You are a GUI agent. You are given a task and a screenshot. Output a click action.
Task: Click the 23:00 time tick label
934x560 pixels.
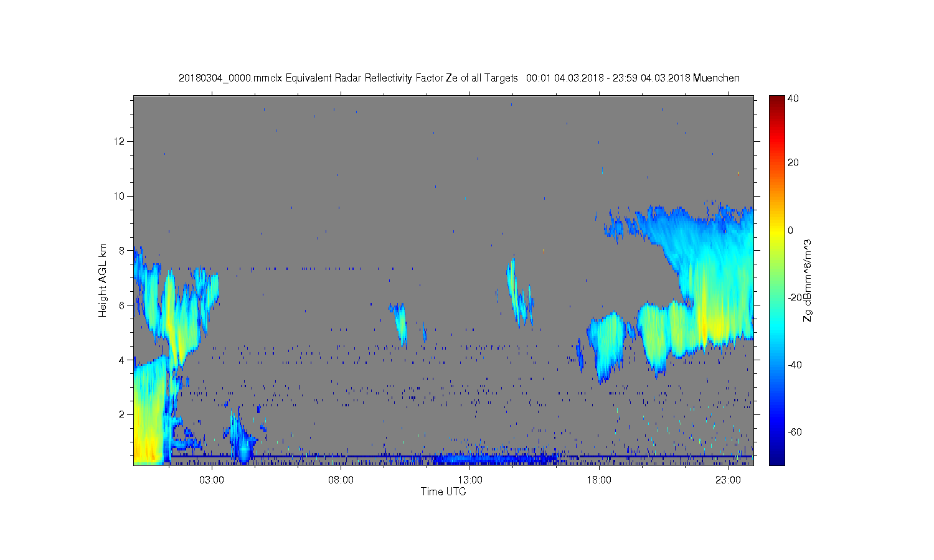[728, 480]
